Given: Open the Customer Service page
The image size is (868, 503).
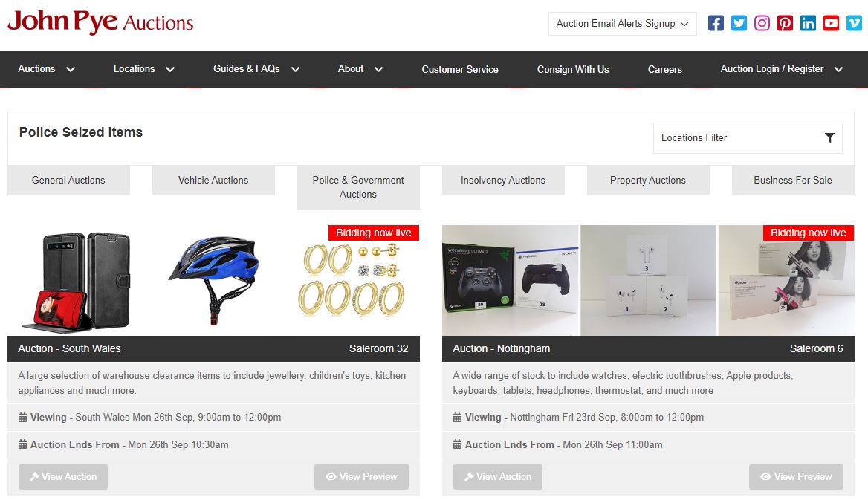Looking at the screenshot, I should pyautogui.click(x=460, y=69).
